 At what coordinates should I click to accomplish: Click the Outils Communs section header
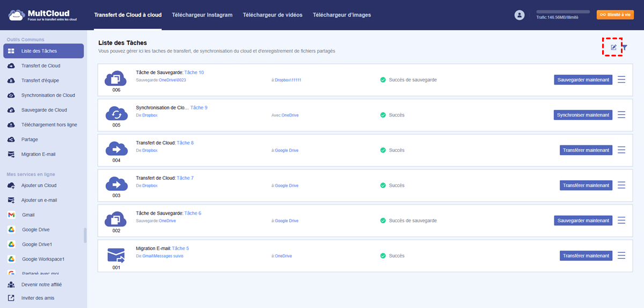tap(25, 40)
